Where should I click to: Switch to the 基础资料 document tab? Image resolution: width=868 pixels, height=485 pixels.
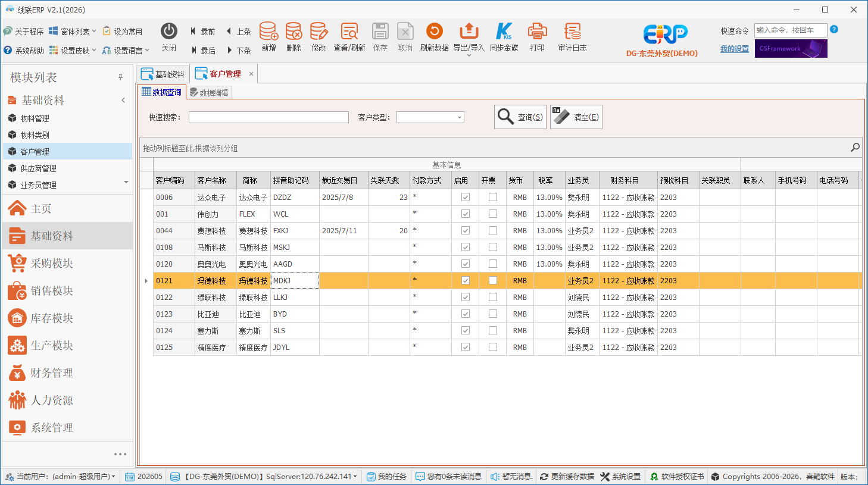(163, 74)
